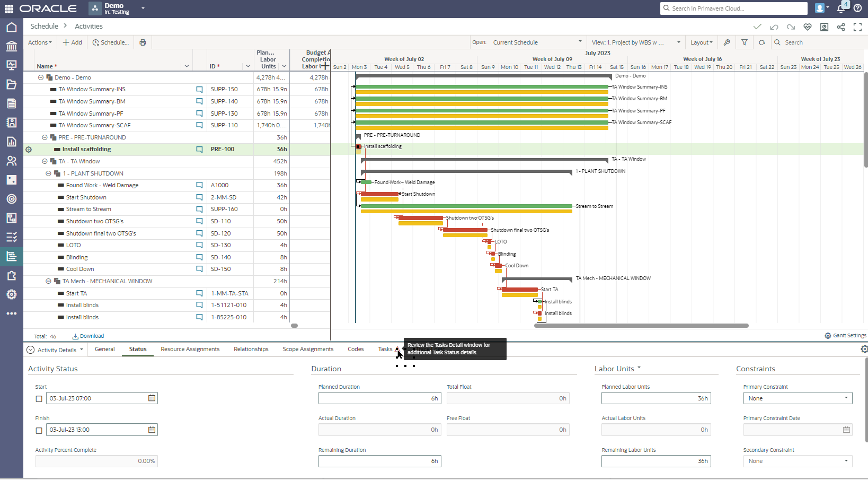
Task: Click the print icon in toolbar
Action: (x=143, y=42)
